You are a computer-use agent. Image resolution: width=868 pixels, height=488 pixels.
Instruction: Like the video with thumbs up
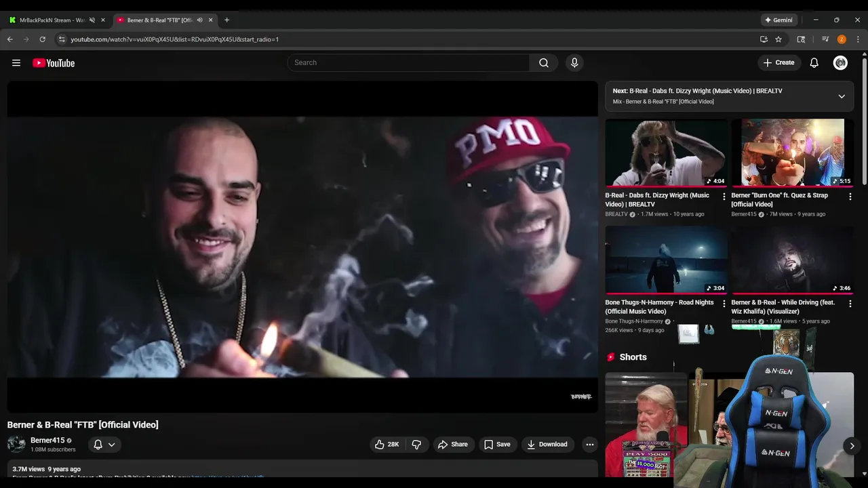(387, 445)
